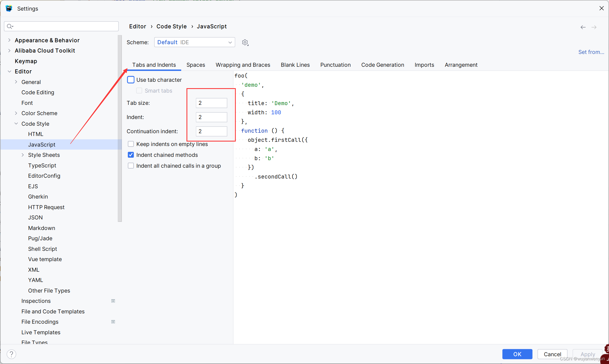
Task: Click the OK button
Action: coord(517,354)
